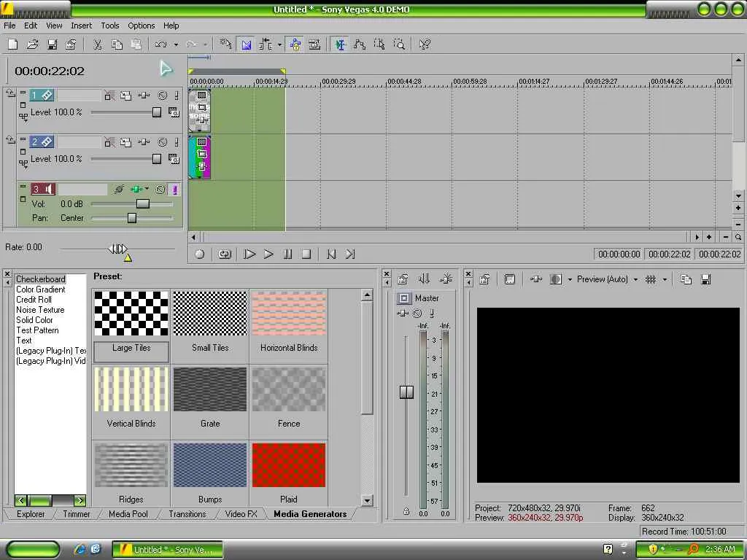
Task: Click the Cut scissors icon in toolbar
Action: coord(97,44)
